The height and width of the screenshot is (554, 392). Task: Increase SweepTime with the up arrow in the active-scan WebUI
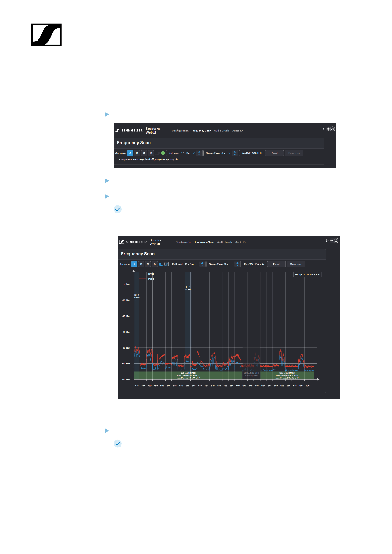[237, 263]
